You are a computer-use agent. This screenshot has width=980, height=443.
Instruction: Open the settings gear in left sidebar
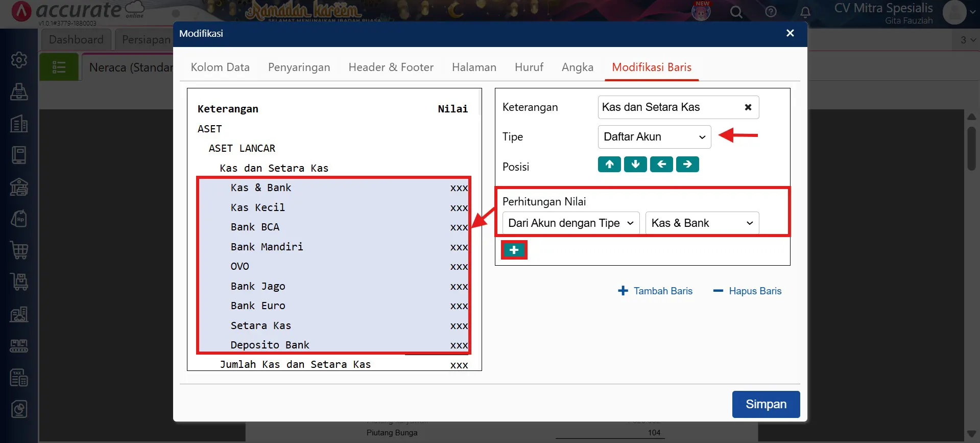point(19,60)
